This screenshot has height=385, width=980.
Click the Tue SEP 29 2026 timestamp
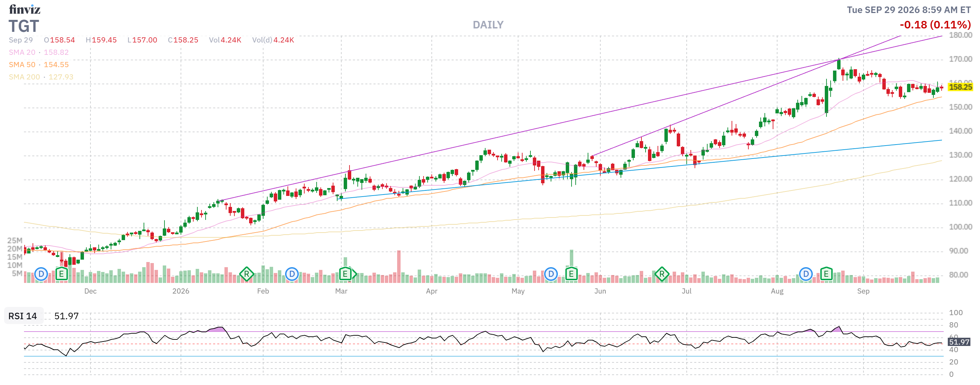909,10
